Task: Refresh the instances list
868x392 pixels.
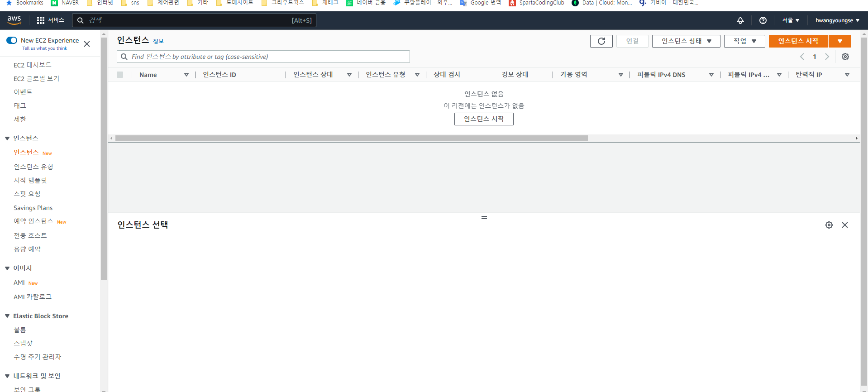Action: pyautogui.click(x=601, y=41)
